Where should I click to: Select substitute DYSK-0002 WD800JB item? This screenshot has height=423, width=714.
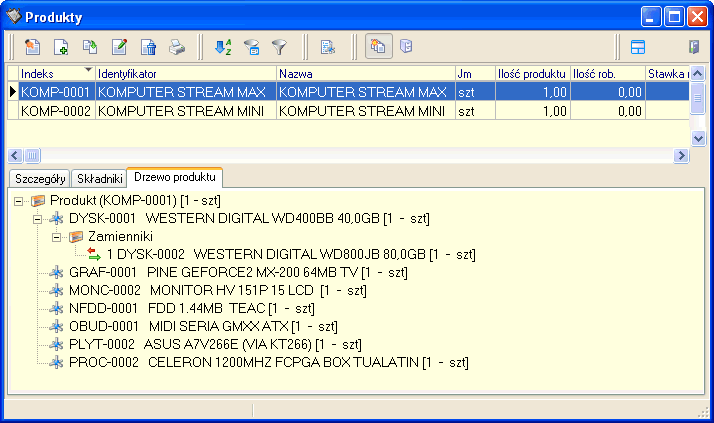[x=291, y=254]
